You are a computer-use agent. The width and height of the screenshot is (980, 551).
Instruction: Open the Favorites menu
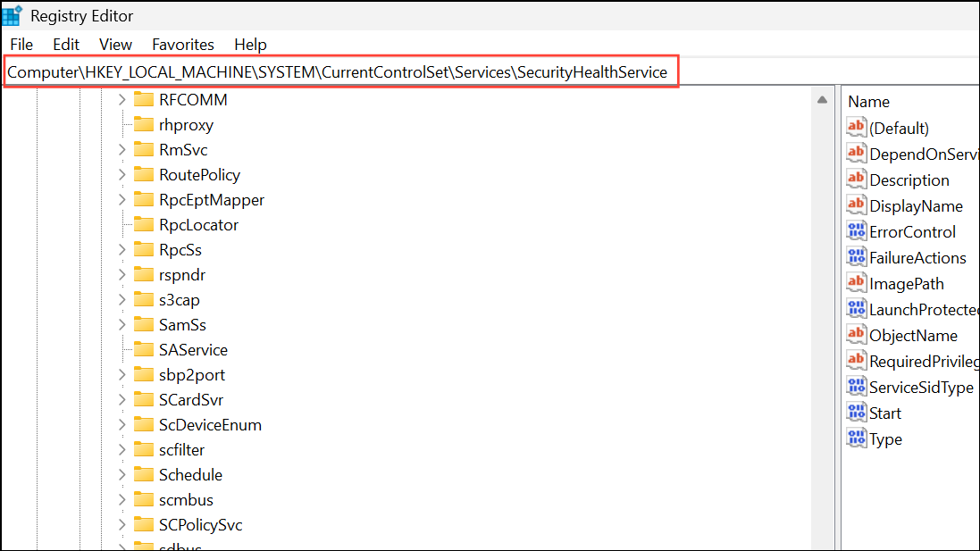click(x=182, y=44)
